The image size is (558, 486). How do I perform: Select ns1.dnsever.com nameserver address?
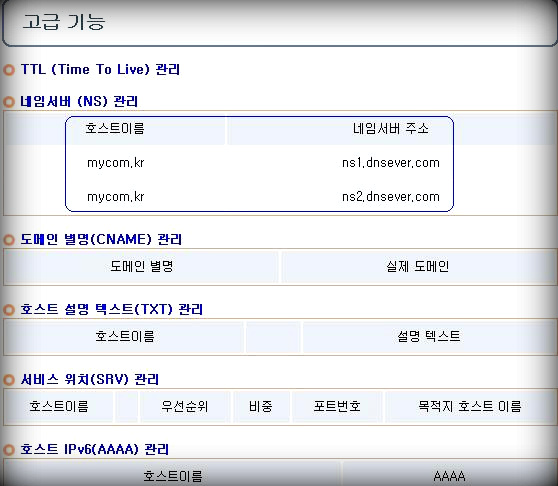click(391, 163)
